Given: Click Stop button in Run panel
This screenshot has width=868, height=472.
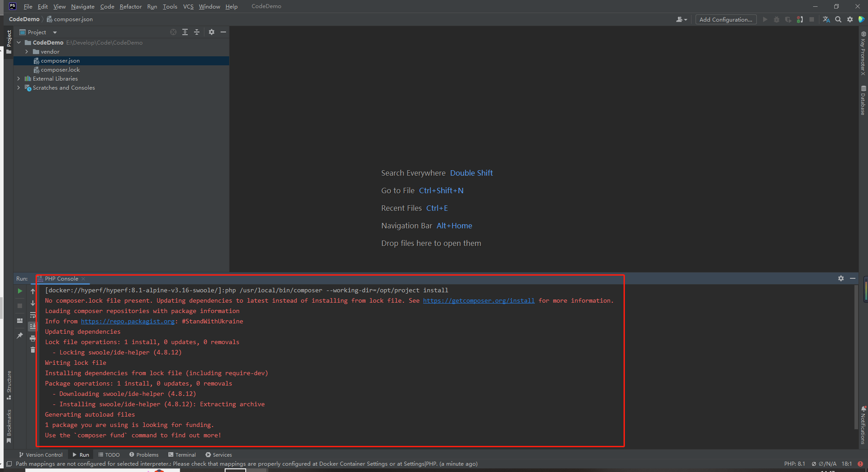Looking at the screenshot, I should coord(20,306).
